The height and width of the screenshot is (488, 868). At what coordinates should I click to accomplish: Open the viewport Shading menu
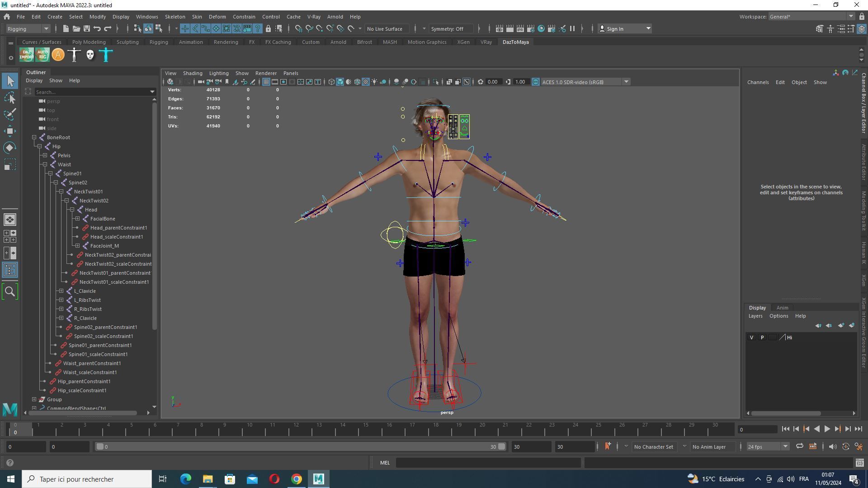click(x=192, y=73)
